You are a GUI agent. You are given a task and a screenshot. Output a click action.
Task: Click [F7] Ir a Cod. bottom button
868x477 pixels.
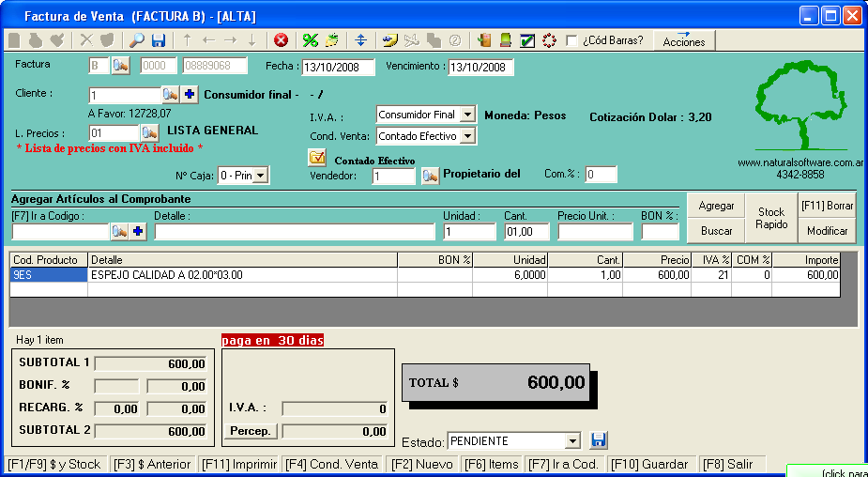564,464
